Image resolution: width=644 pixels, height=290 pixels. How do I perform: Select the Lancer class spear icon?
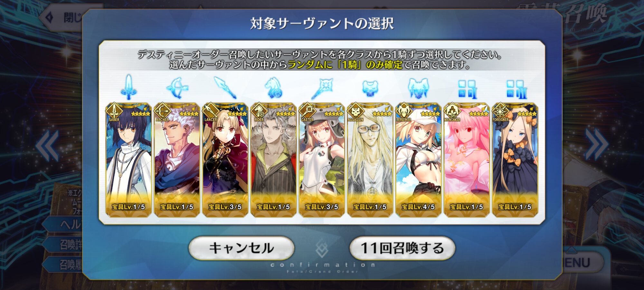tap(225, 88)
